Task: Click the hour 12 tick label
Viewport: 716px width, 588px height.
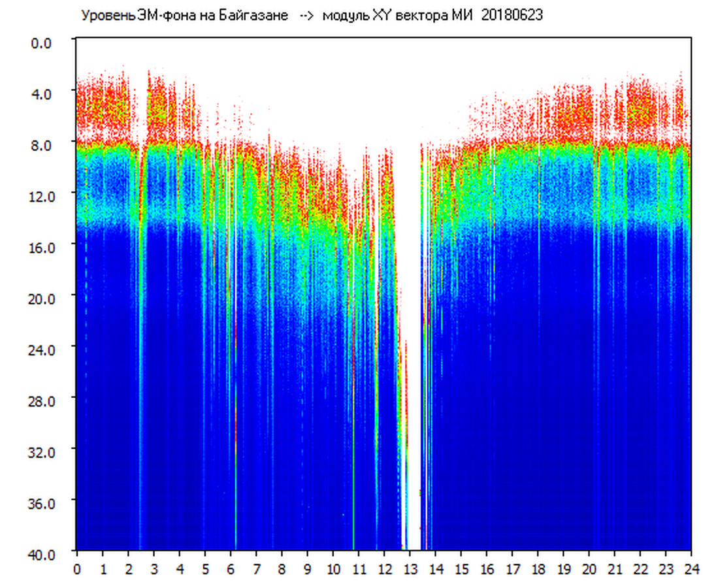Action: [384, 569]
